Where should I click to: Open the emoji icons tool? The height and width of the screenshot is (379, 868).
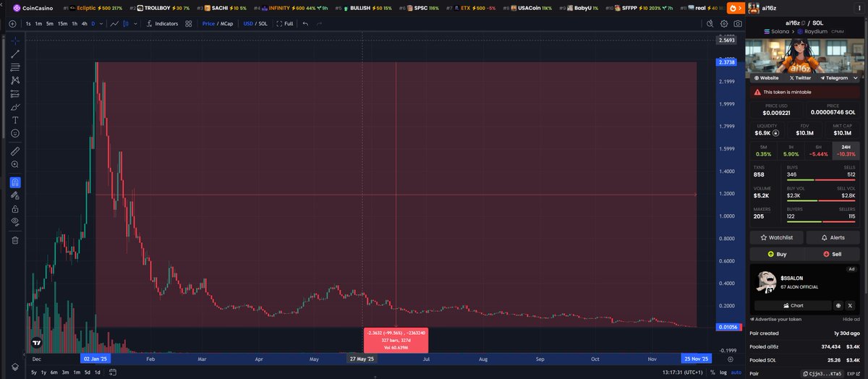pyautogui.click(x=15, y=133)
